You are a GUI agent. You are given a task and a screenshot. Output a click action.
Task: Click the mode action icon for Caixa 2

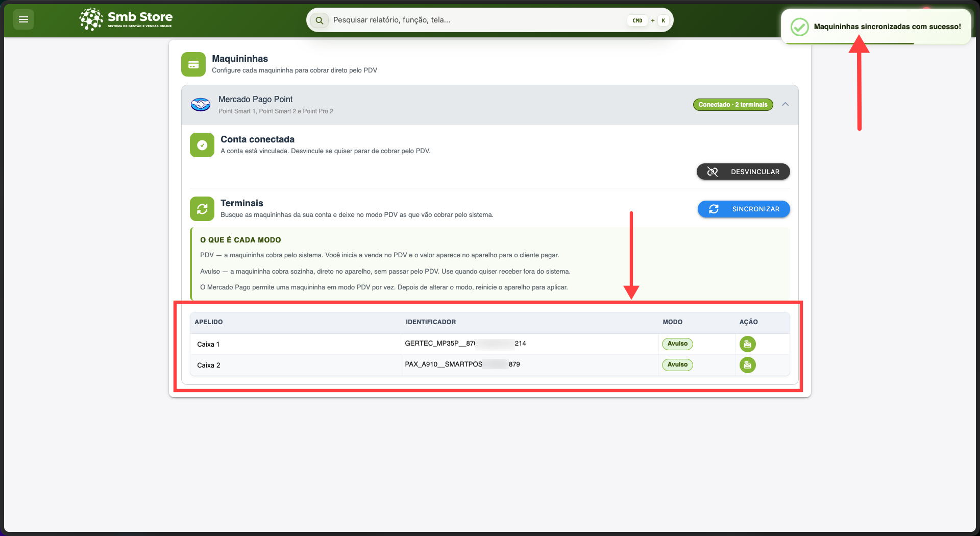click(x=748, y=365)
